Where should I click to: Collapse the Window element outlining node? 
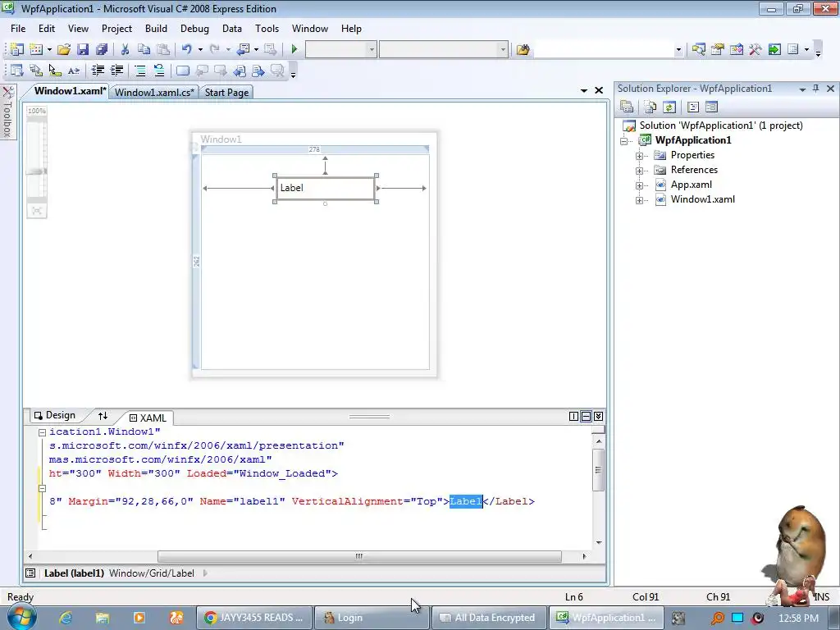click(43, 432)
